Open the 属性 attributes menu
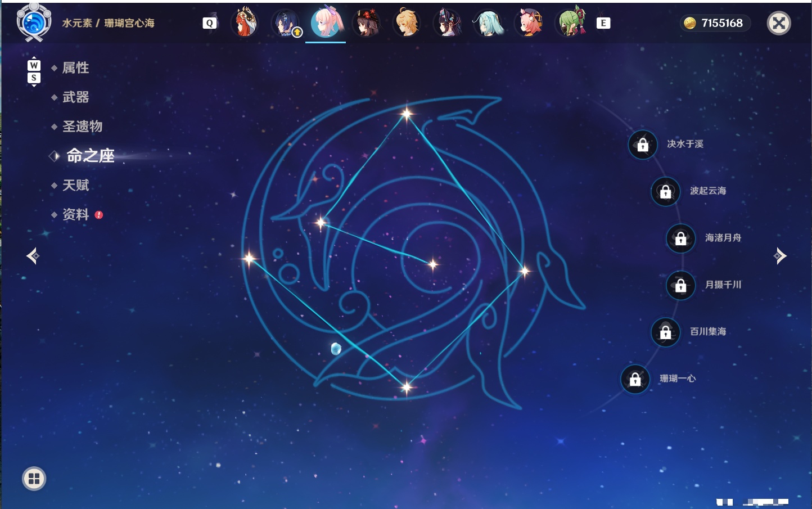The image size is (812, 509). pos(75,68)
